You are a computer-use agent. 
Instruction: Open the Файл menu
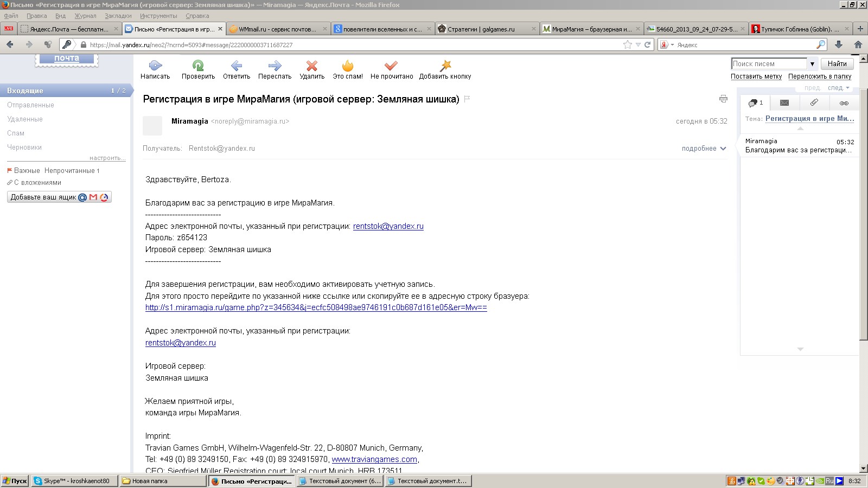(11, 16)
